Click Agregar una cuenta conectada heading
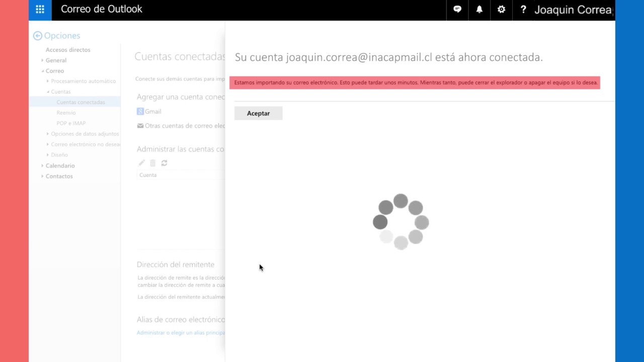This screenshot has width=644, height=362. (181, 97)
